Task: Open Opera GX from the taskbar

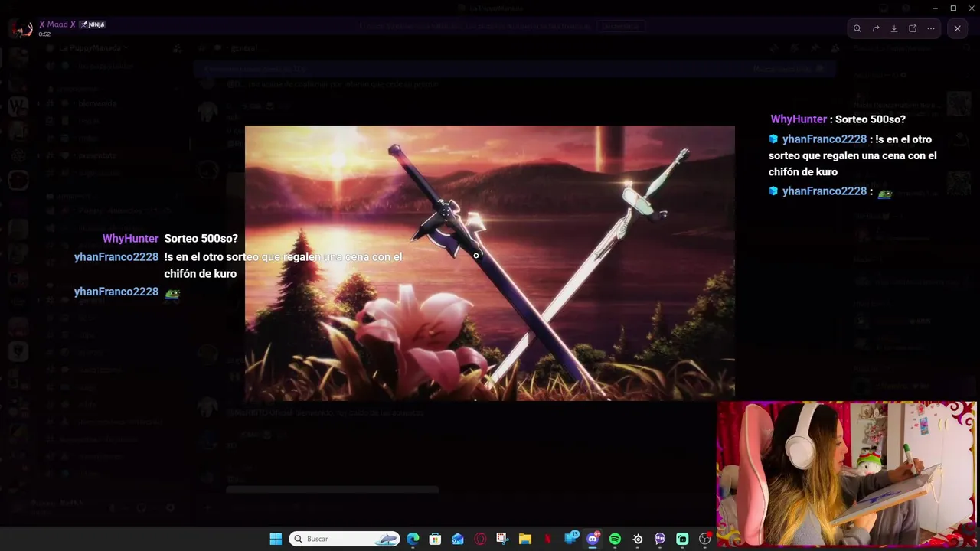Action: (x=480, y=539)
